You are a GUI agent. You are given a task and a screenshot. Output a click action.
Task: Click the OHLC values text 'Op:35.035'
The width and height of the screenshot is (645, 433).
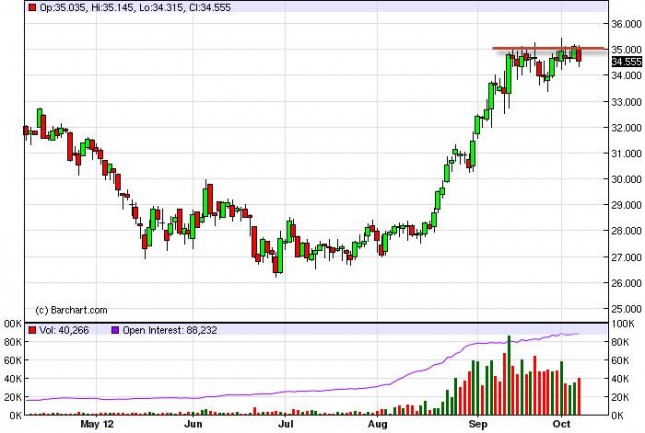[x=63, y=7]
